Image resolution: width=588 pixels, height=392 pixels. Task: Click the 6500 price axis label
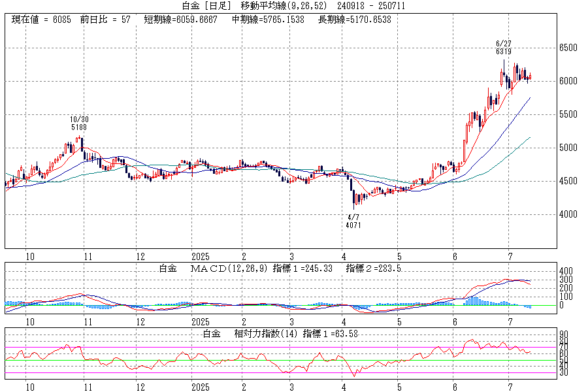coord(567,48)
